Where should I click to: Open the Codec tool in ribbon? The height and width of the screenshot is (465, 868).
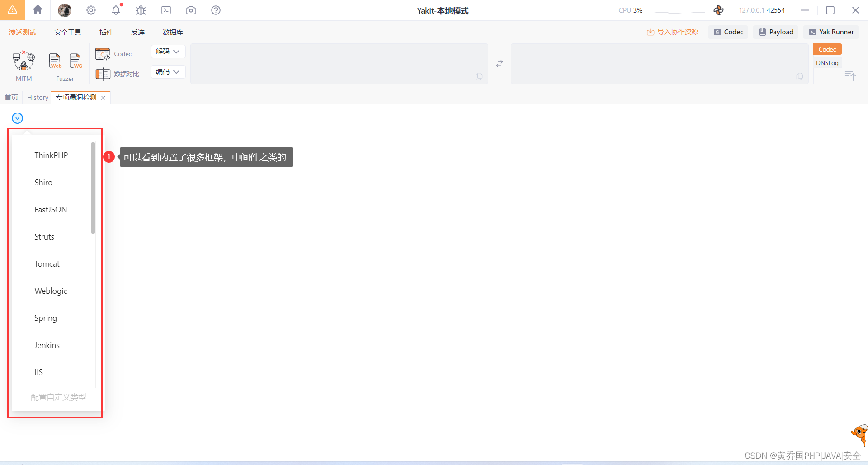(x=113, y=54)
